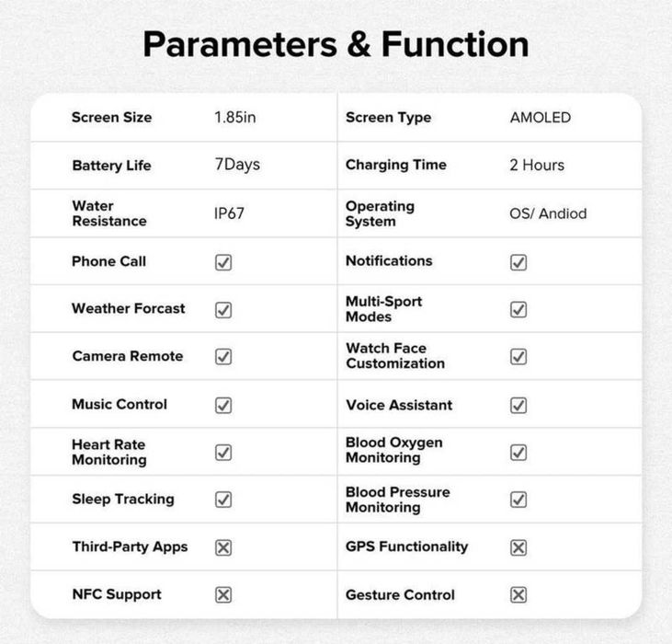Click the IP67 water resistance value
This screenshot has height=644, width=672.
[230, 213]
